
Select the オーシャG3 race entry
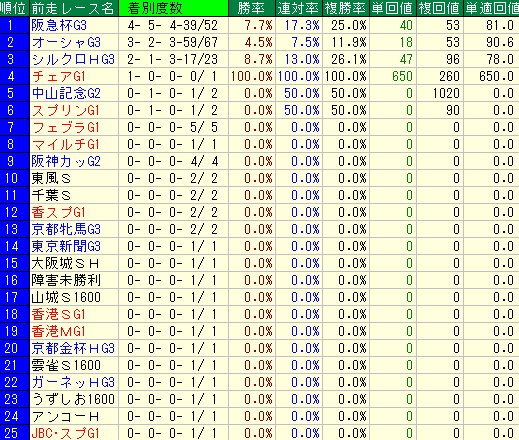66,43
